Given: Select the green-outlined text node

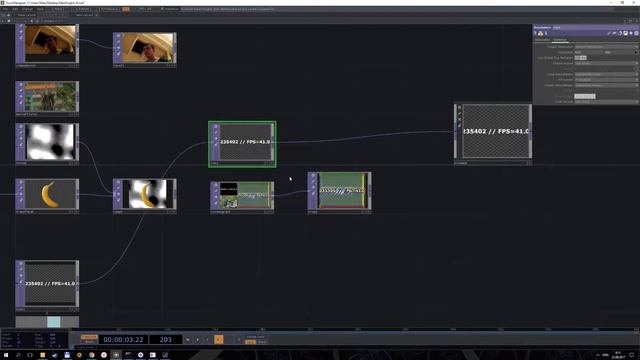Looking at the screenshot, I should [x=242, y=144].
